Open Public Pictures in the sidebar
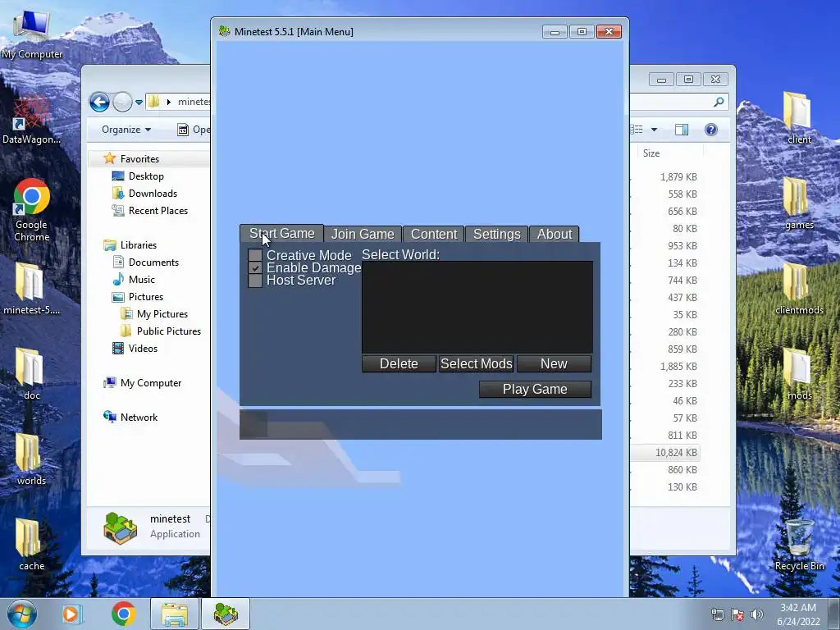This screenshot has height=630, width=840. [168, 331]
